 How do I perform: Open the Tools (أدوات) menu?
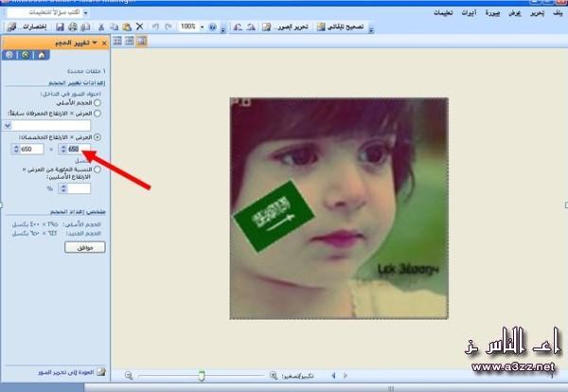469,13
